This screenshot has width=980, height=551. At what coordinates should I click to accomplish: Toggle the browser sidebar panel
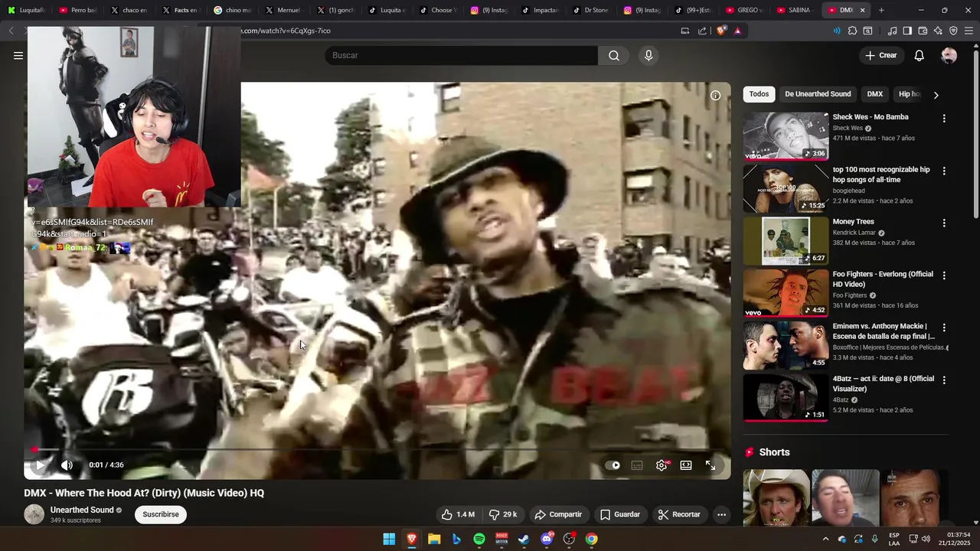pyautogui.click(x=907, y=31)
